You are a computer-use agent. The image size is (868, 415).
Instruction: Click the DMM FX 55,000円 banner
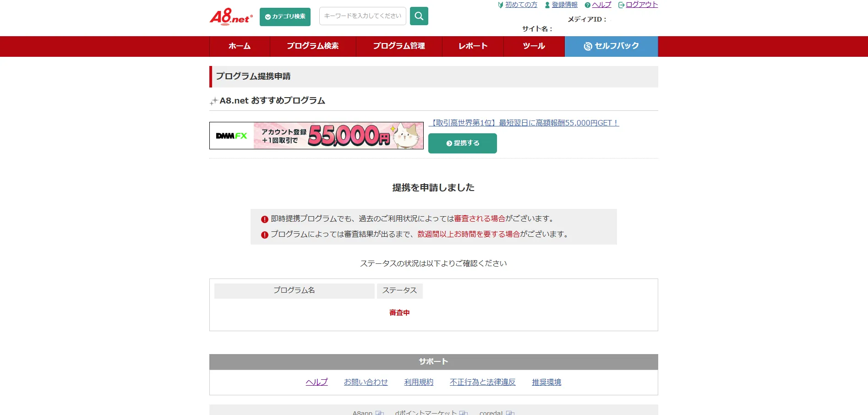pos(317,136)
